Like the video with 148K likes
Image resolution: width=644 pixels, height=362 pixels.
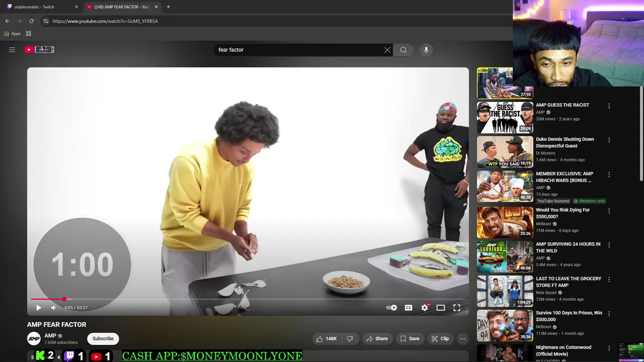click(x=326, y=339)
